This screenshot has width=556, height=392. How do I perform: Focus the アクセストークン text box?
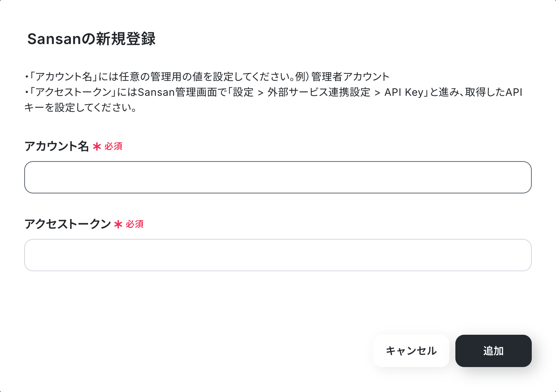click(x=278, y=255)
